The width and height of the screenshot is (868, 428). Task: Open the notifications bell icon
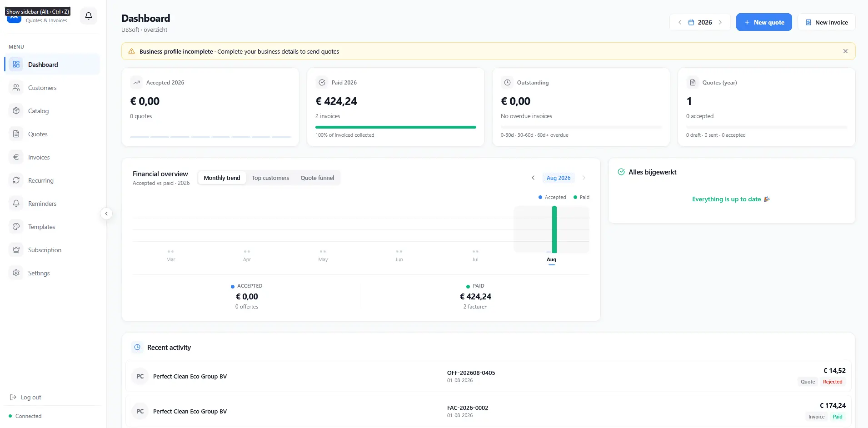click(x=89, y=16)
